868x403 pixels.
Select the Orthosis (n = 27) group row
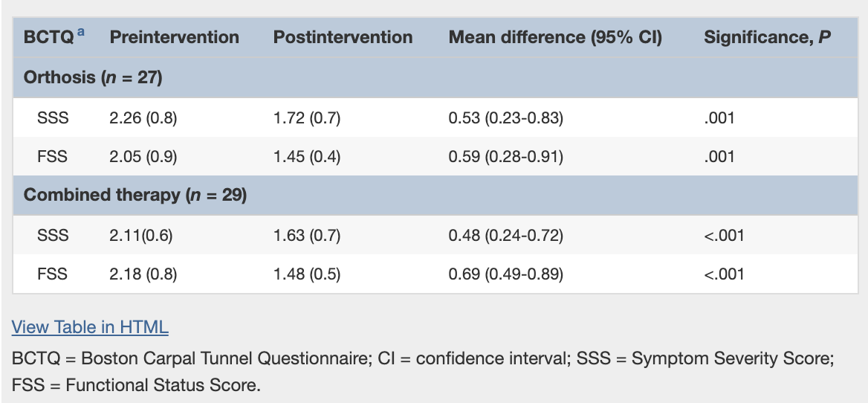pos(93,77)
